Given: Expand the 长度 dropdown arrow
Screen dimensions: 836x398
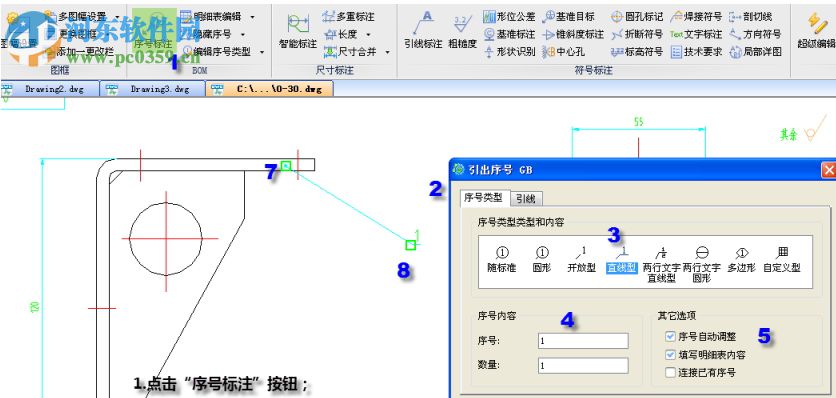Looking at the screenshot, I should 368,35.
